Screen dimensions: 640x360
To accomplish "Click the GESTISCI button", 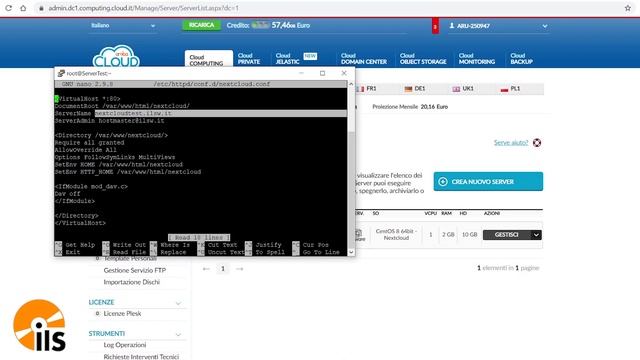I will pyautogui.click(x=507, y=235).
